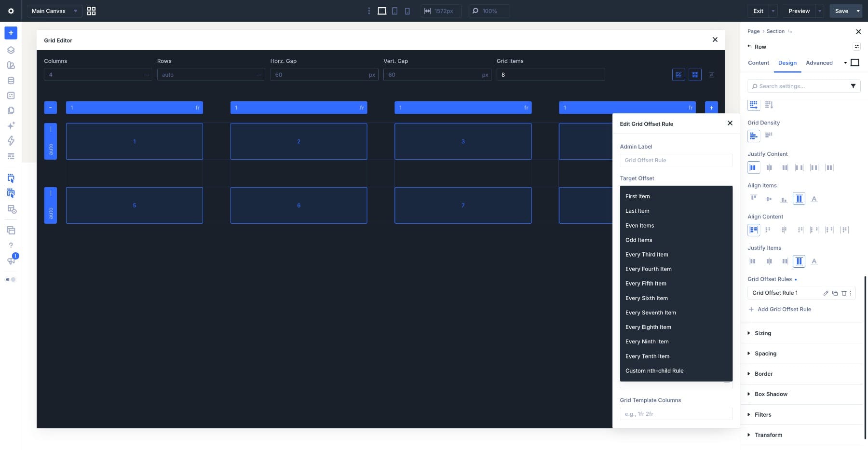This screenshot has height=450, width=868.
Task: Click the AI sparkles icon in left sidebar
Action: pyautogui.click(x=11, y=125)
